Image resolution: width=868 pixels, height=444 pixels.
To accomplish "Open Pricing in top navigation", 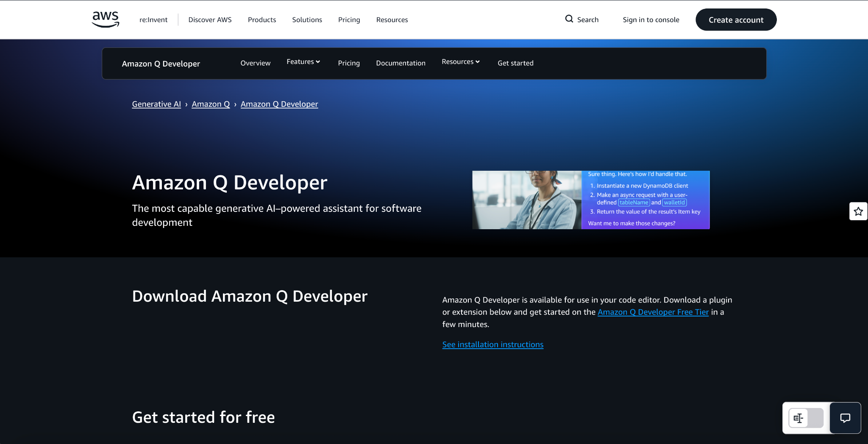I will pos(349,19).
